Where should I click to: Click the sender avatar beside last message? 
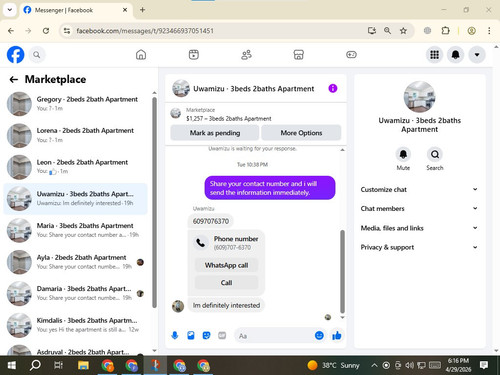pyautogui.click(x=178, y=306)
